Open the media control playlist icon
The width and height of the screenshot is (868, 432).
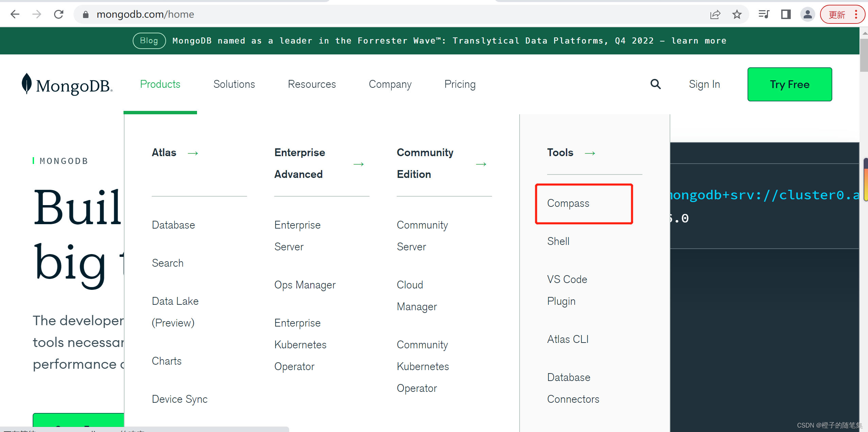coord(764,14)
